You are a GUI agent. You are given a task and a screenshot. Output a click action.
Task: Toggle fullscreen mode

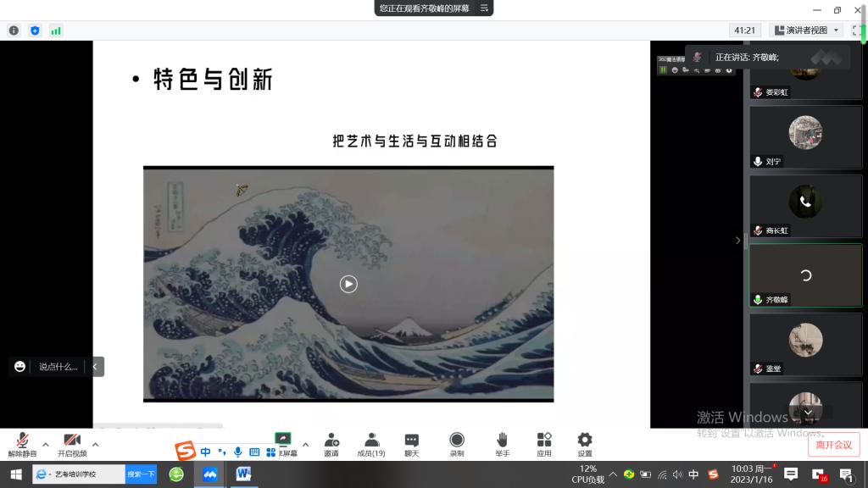point(857,30)
